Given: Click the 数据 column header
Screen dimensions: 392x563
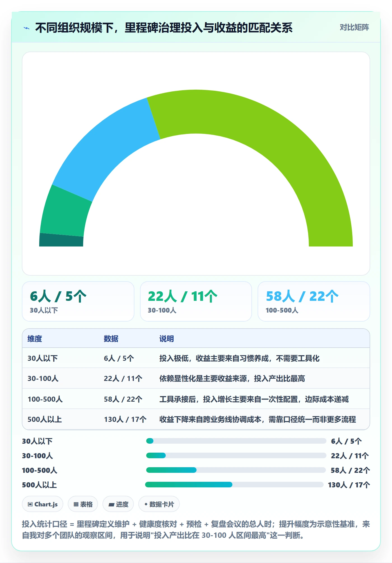Looking at the screenshot, I should point(111,339).
